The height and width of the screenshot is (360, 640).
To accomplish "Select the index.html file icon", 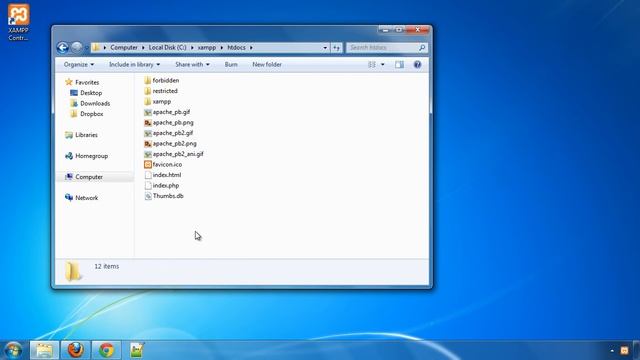I will [x=148, y=175].
